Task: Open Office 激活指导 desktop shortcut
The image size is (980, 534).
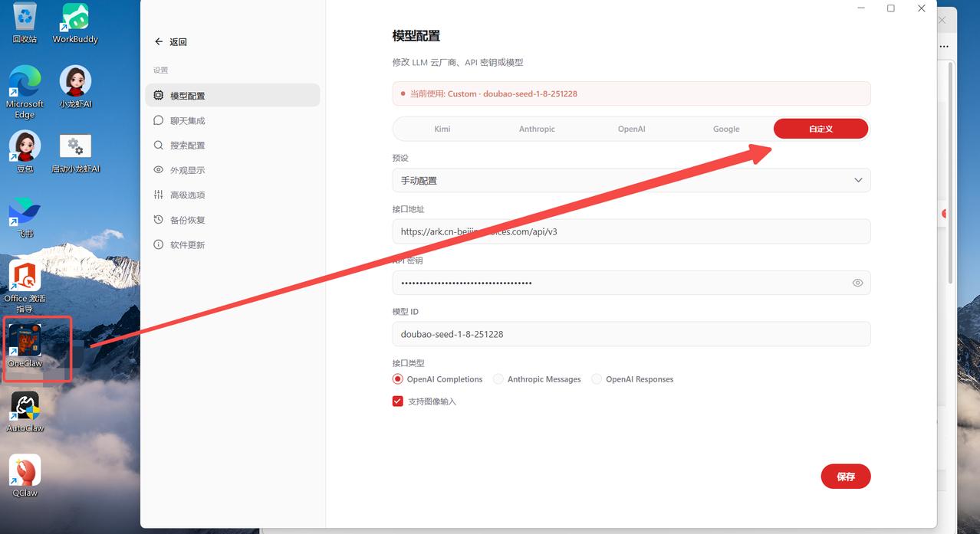Action: pos(25,287)
